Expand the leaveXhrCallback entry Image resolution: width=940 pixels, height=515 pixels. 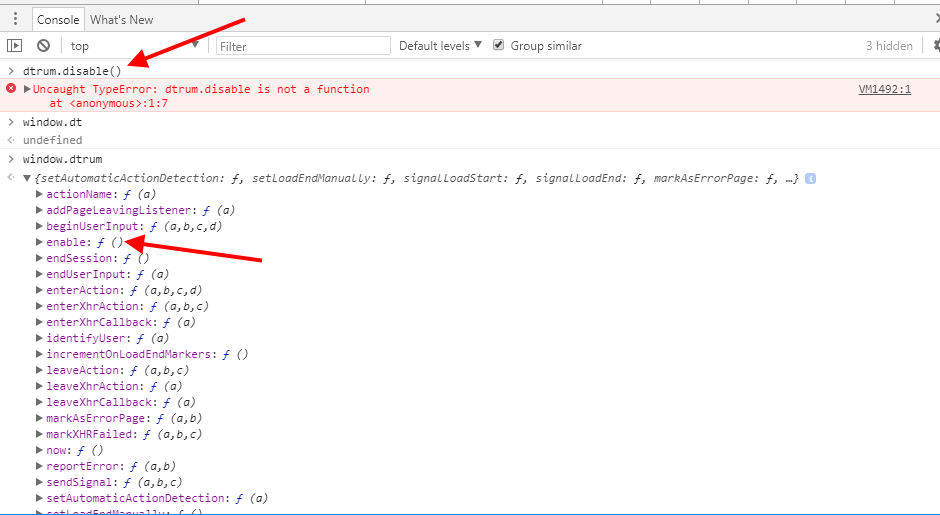pyautogui.click(x=40, y=402)
